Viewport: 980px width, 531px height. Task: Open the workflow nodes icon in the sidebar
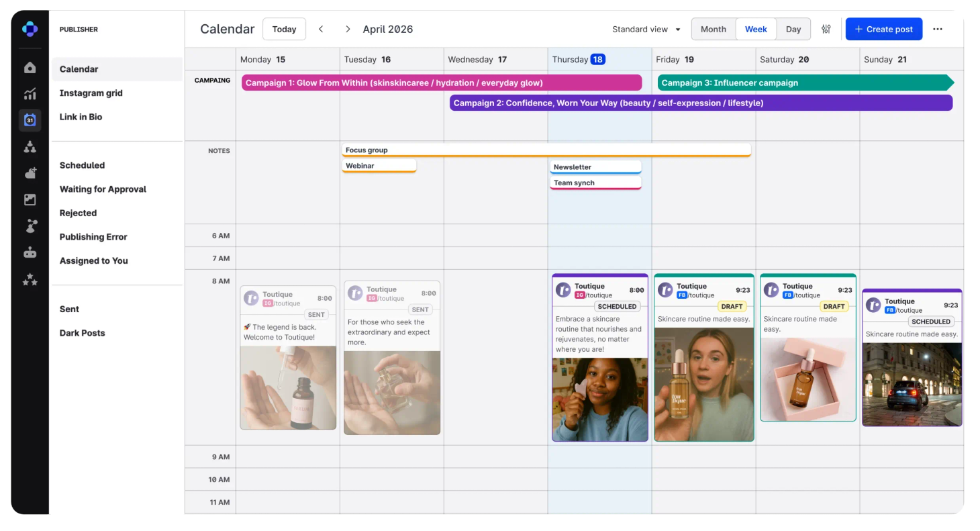[x=30, y=226]
